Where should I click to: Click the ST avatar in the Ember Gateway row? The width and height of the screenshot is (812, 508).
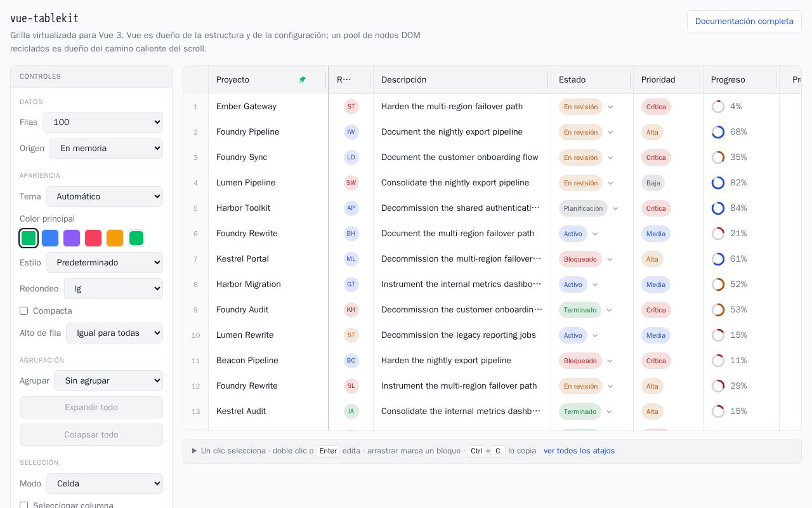click(x=351, y=107)
